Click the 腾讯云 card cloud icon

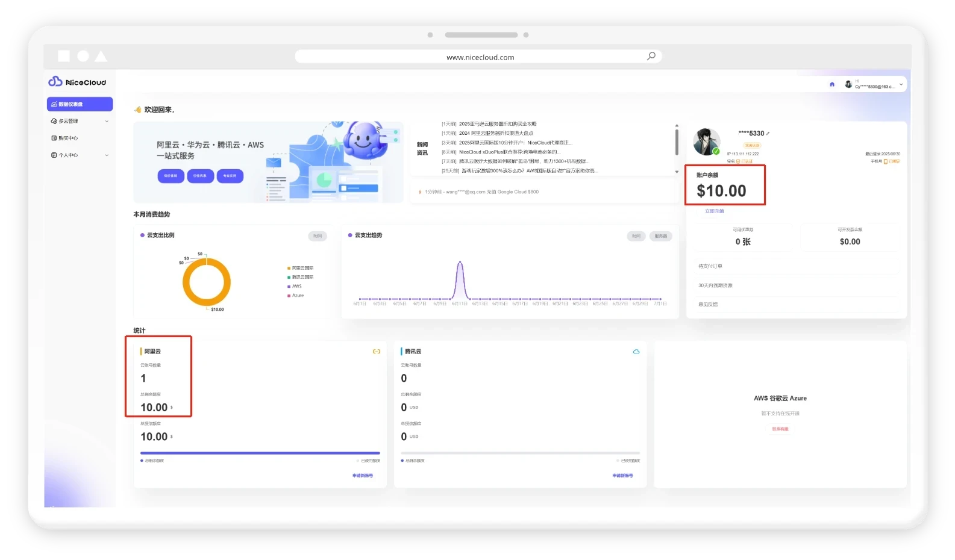pyautogui.click(x=636, y=352)
